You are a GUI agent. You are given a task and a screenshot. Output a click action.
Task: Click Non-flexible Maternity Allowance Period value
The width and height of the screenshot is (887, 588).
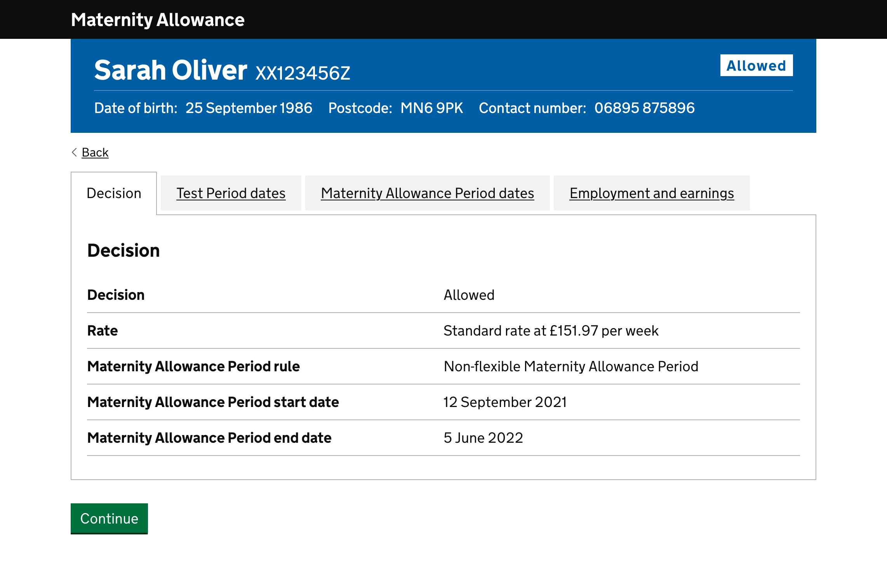pos(571,367)
